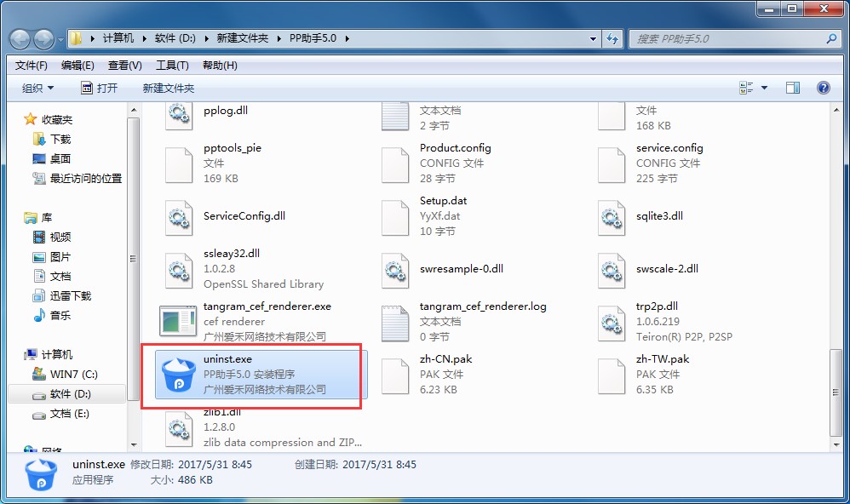Expand breadcrumb arrow after 软件 (D:)
This screenshot has width=850, height=504.
(x=206, y=38)
